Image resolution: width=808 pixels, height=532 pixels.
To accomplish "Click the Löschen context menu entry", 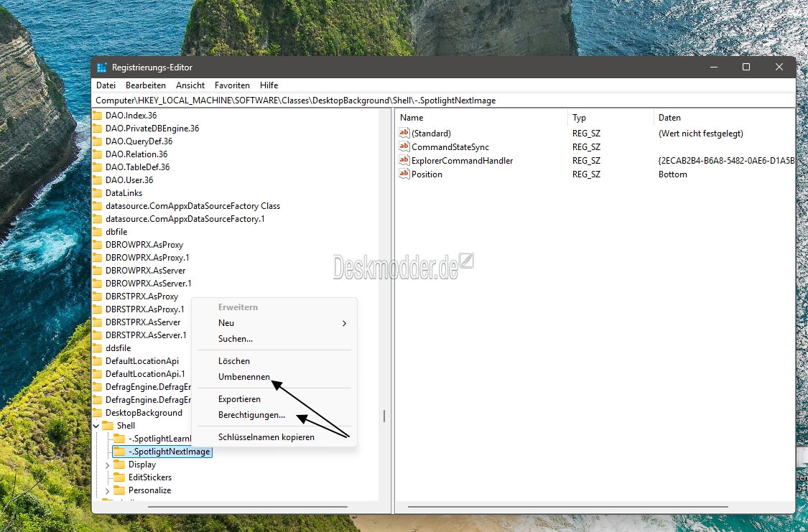I will click(x=234, y=361).
